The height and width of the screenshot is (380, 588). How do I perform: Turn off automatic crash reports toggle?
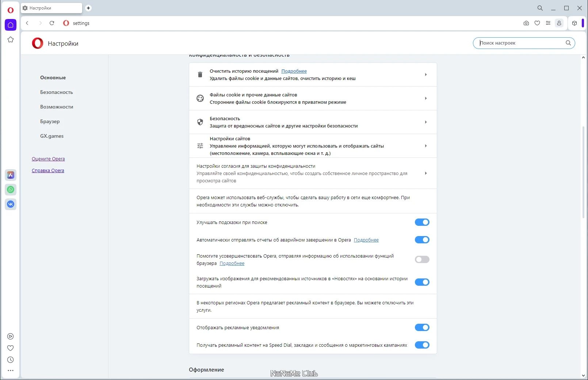click(x=422, y=240)
